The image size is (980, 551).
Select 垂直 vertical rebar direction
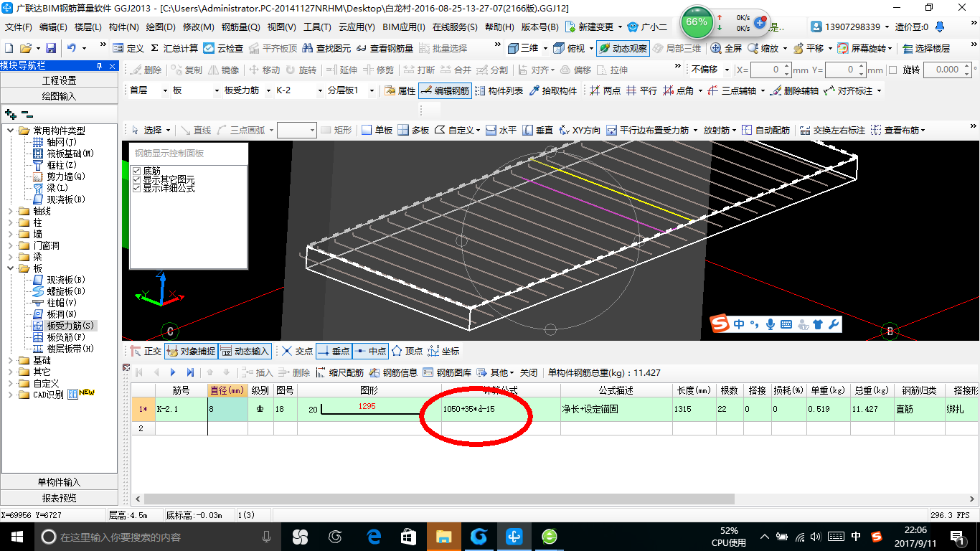pyautogui.click(x=537, y=130)
